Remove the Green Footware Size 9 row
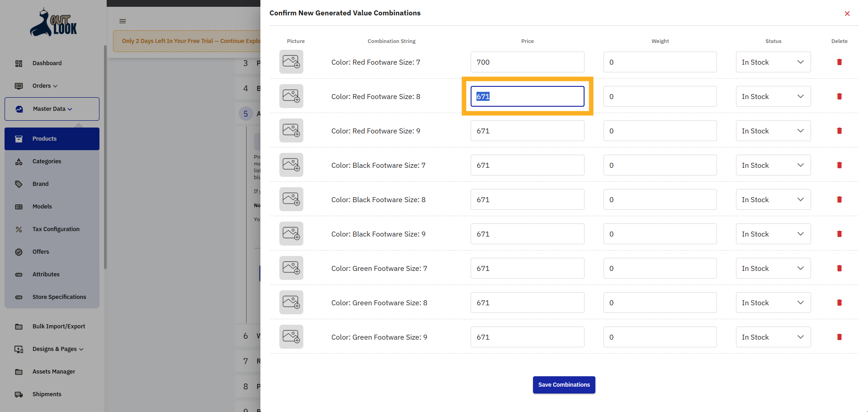This screenshot has width=868, height=412. [839, 337]
